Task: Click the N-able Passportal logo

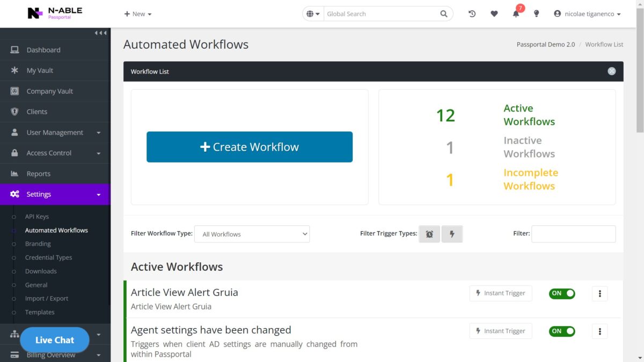Action: pyautogui.click(x=55, y=13)
